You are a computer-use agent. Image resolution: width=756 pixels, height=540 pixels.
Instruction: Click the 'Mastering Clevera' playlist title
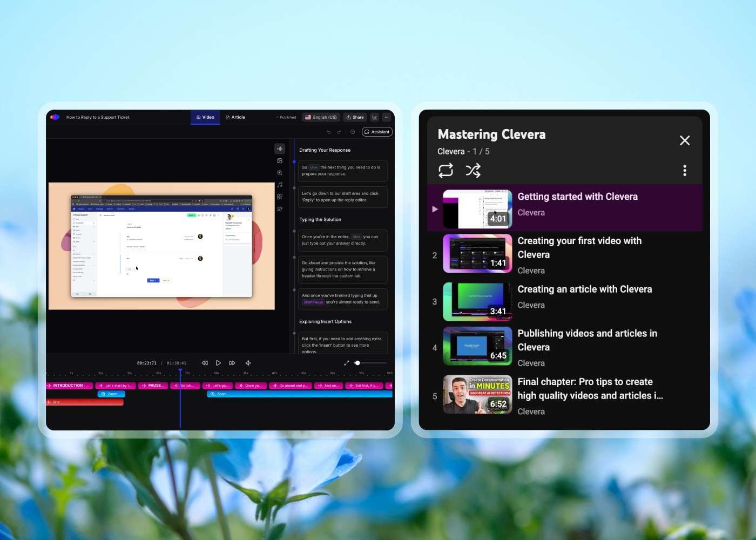point(491,134)
